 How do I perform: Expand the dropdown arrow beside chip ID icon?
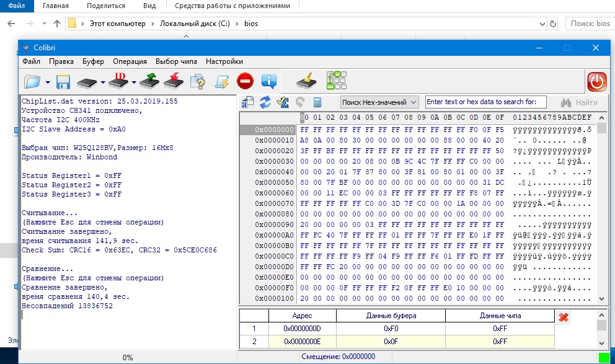coord(133,82)
